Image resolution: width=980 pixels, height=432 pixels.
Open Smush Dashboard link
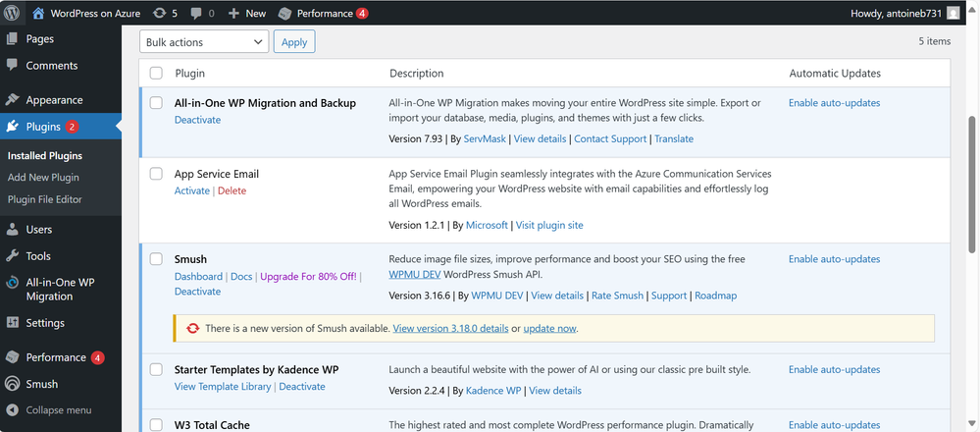(198, 276)
